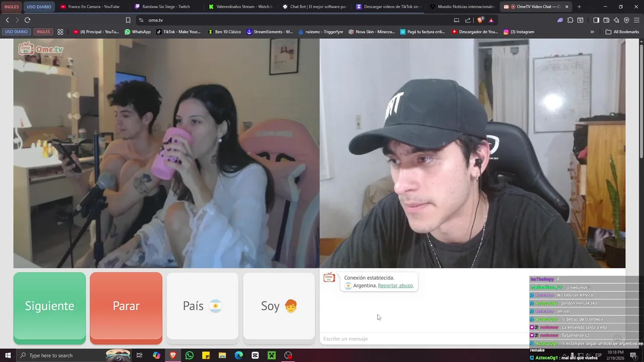Toggle the browser sidebar panel icon

[x=596, y=20]
